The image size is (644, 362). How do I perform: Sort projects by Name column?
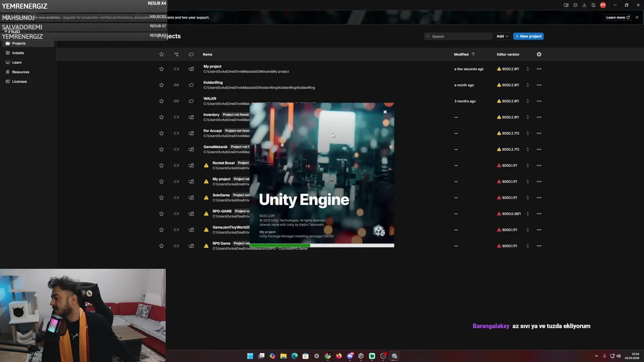tap(207, 54)
